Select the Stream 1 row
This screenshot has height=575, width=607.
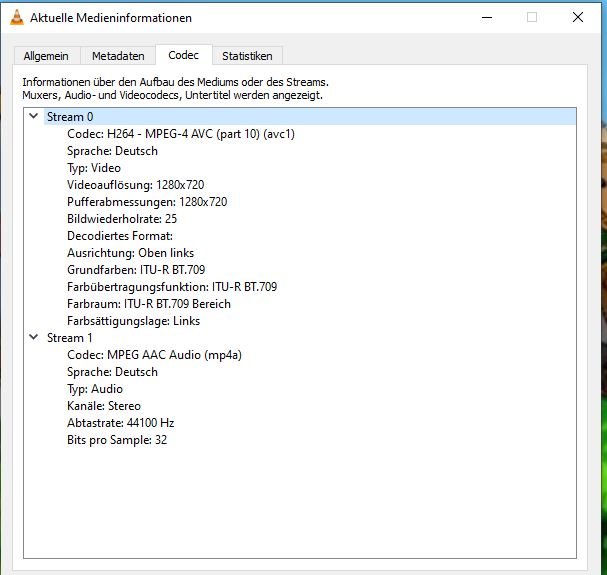pos(66,338)
